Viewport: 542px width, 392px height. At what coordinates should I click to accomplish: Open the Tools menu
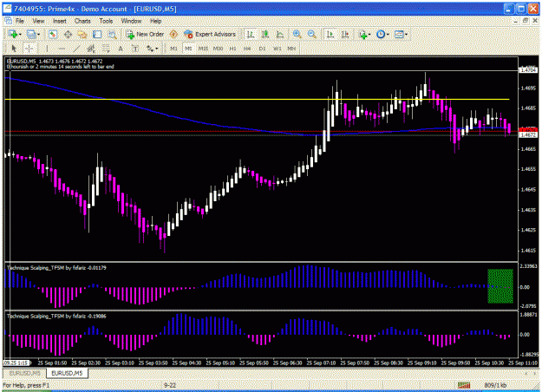point(106,21)
